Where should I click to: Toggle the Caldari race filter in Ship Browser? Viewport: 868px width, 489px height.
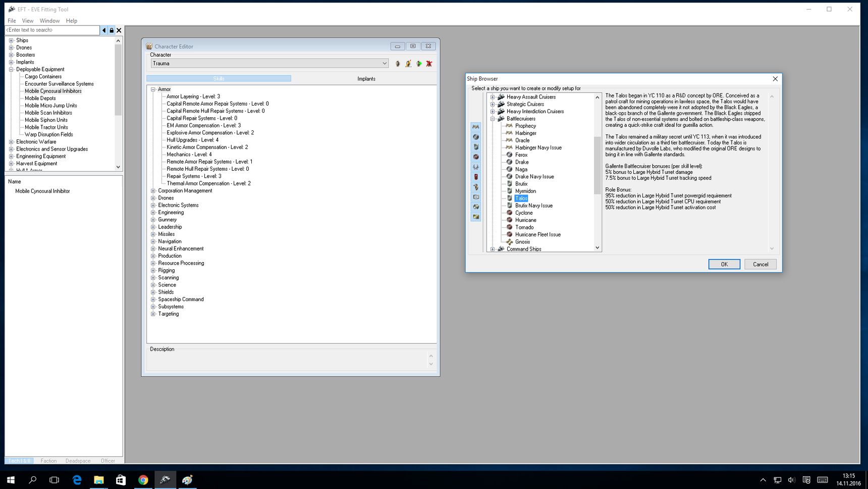coord(475,137)
